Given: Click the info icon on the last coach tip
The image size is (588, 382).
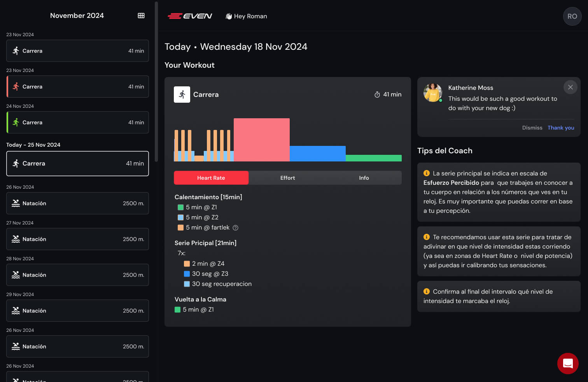Looking at the screenshot, I should click(427, 291).
